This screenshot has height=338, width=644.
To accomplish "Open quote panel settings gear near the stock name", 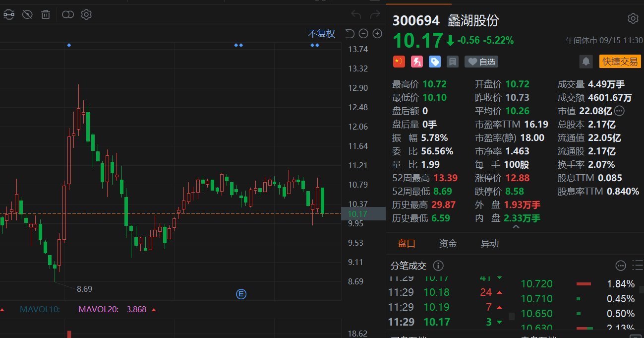I will pyautogui.click(x=633, y=19).
